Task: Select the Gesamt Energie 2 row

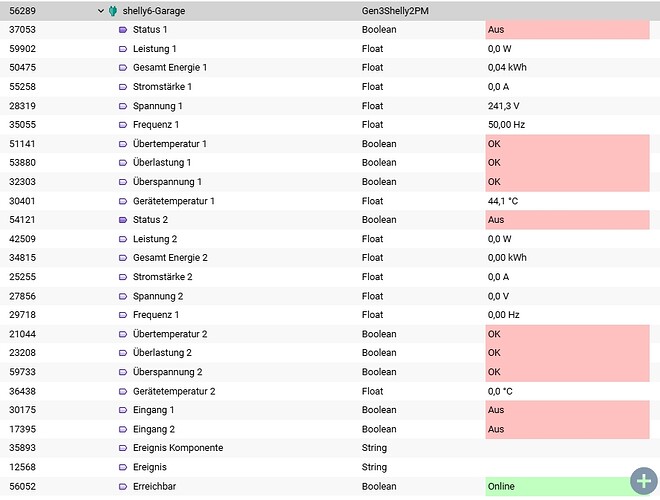Action: (x=330, y=258)
